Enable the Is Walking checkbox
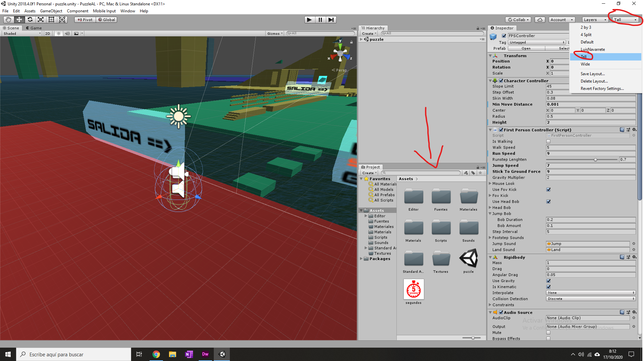This screenshot has height=361, width=644. [x=548, y=141]
